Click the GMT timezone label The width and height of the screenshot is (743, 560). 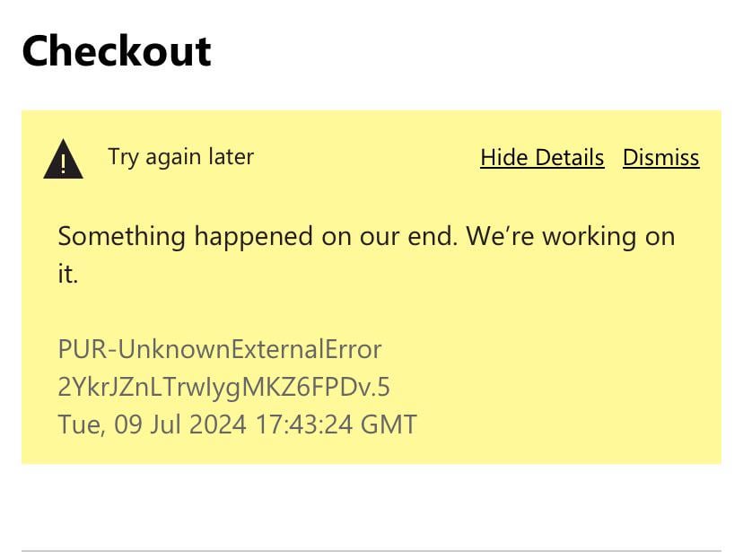pos(389,424)
